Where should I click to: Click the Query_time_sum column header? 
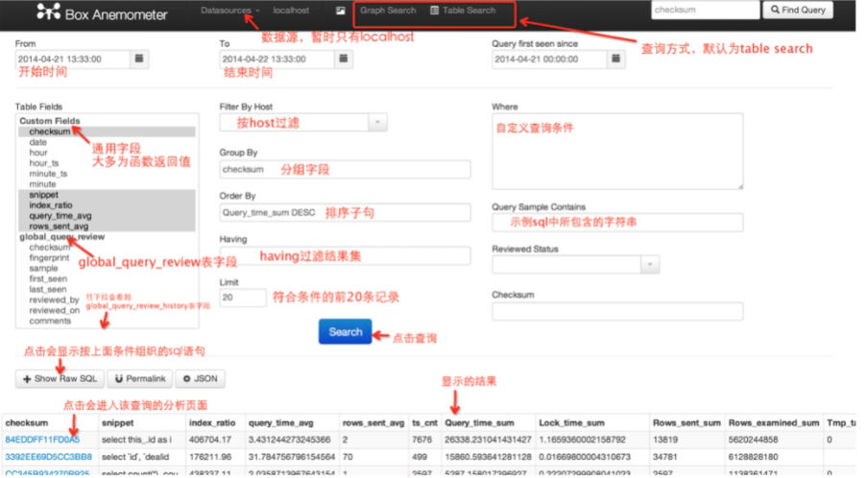479,422
